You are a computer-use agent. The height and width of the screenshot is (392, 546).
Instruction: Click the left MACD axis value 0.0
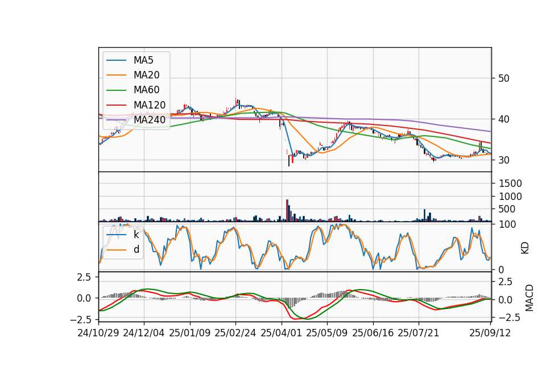point(84,298)
